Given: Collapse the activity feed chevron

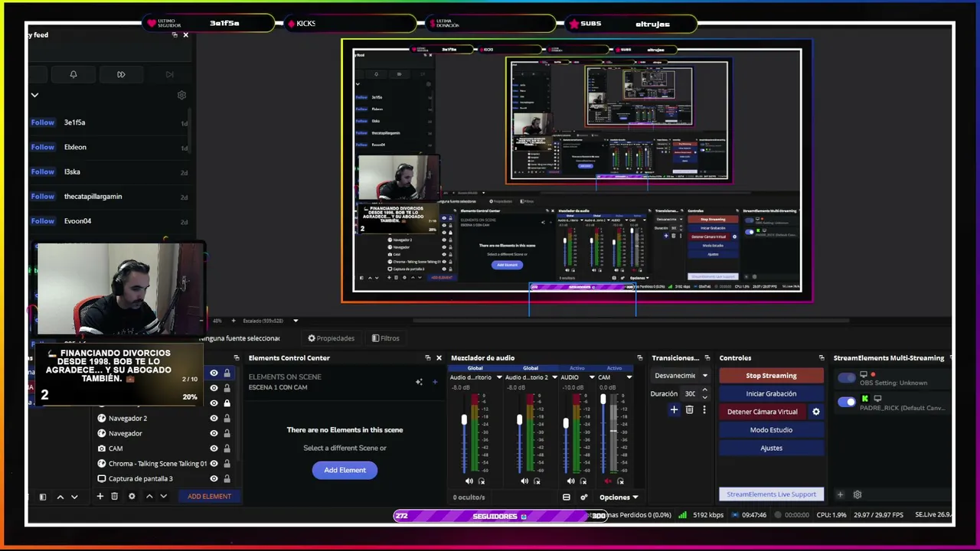Looking at the screenshot, I should [34, 96].
